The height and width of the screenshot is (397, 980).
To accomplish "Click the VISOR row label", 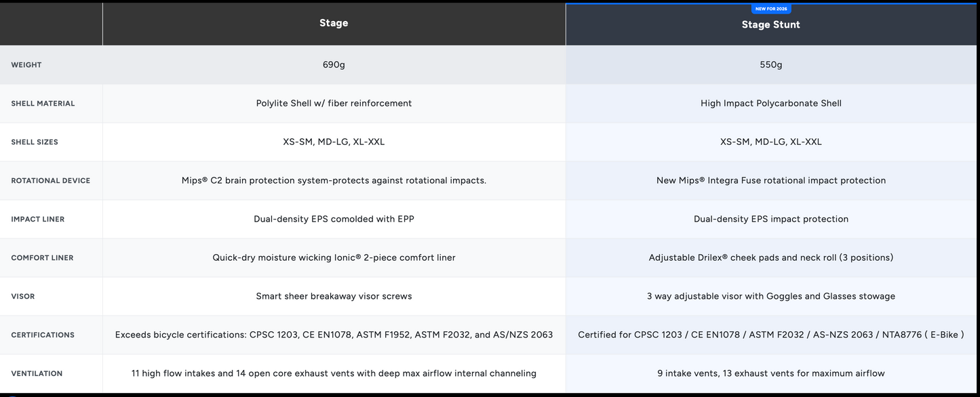I will coord(23,297).
